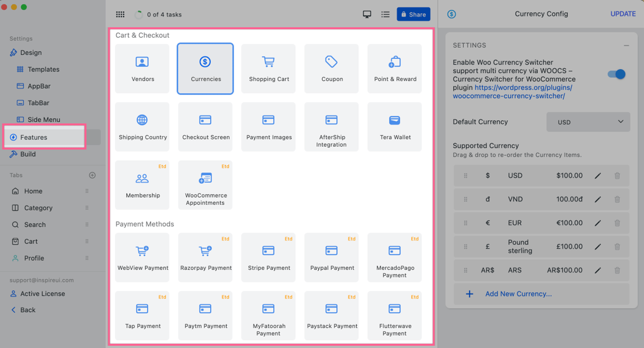Open the Vendors feature tile
The height and width of the screenshot is (348, 644).
142,68
